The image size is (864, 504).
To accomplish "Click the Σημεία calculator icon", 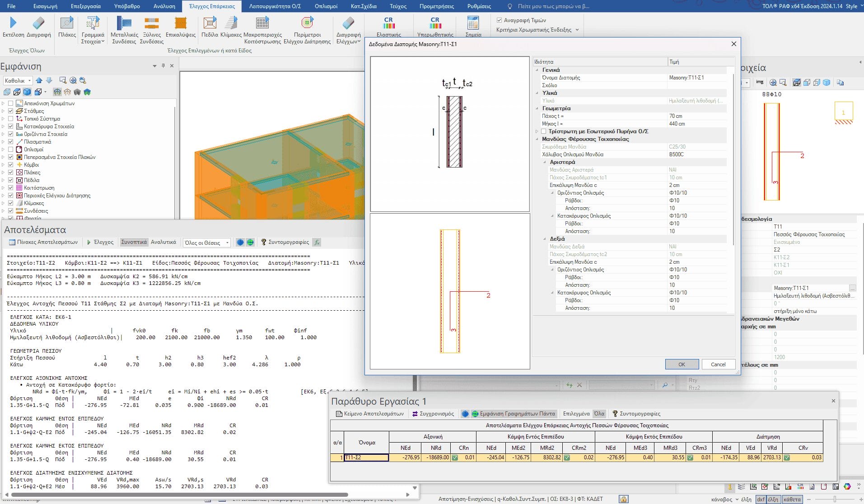I will coord(473,23).
